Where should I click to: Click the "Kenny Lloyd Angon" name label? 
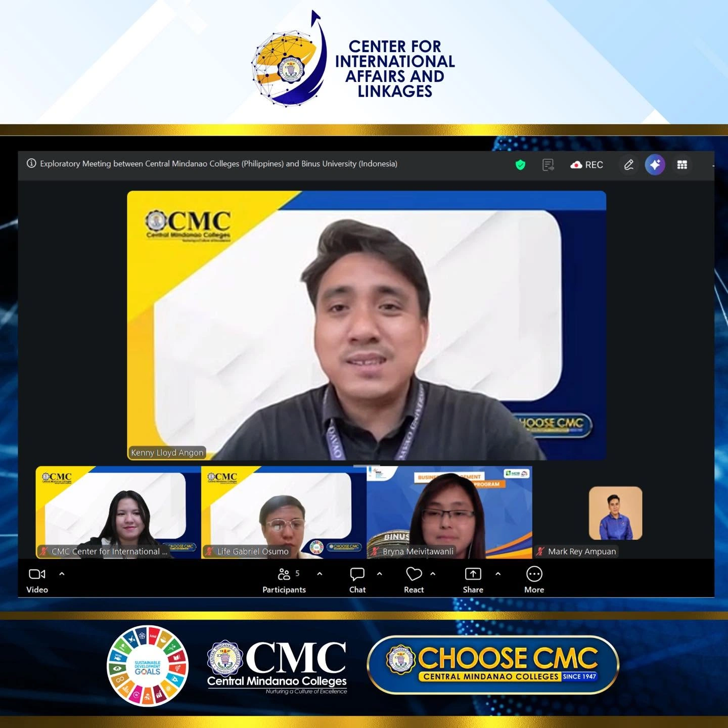(167, 452)
